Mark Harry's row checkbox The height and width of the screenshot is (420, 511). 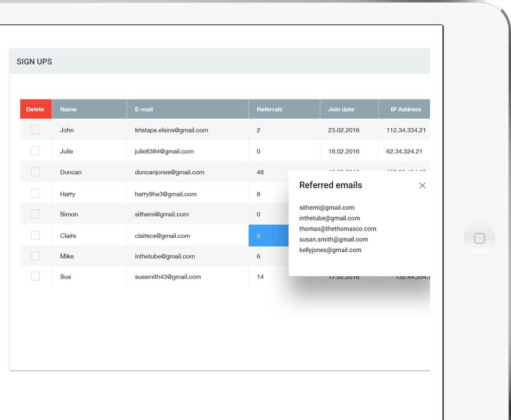click(35, 193)
